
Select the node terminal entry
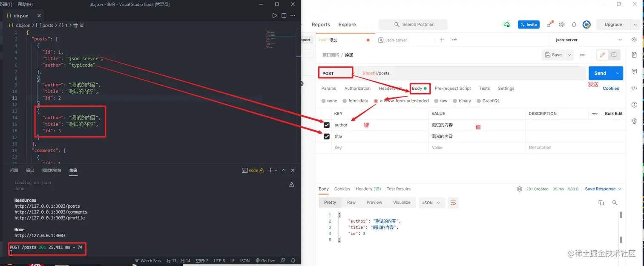click(x=253, y=170)
